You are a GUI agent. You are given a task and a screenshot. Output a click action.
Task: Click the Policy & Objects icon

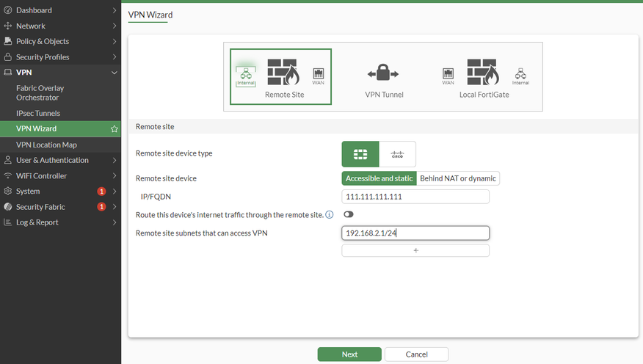[8, 41]
